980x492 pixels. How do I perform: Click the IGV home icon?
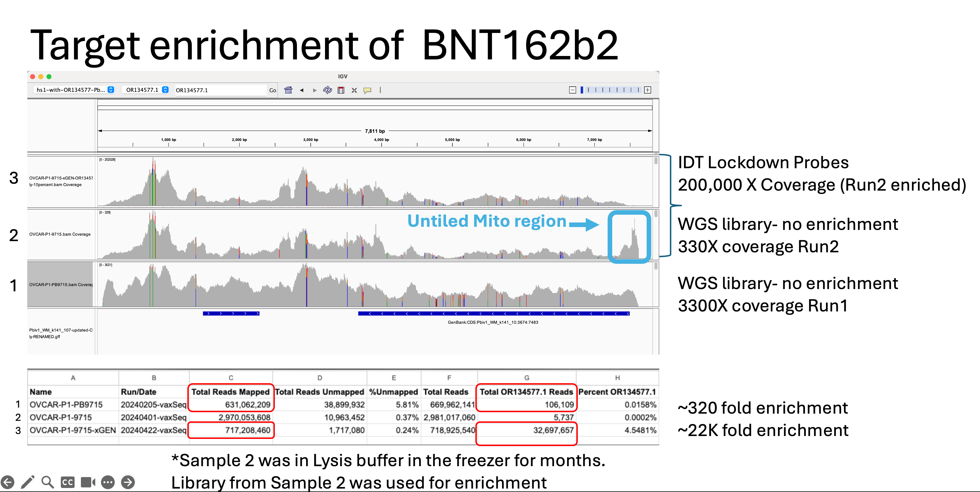pos(288,90)
